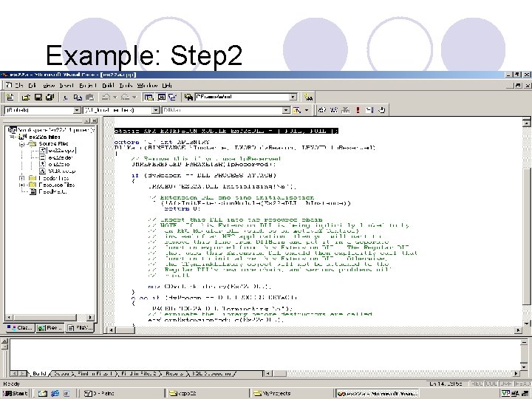Click the Copy toolbar icon
This screenshot has width=532, height=399.
[78, 98]
